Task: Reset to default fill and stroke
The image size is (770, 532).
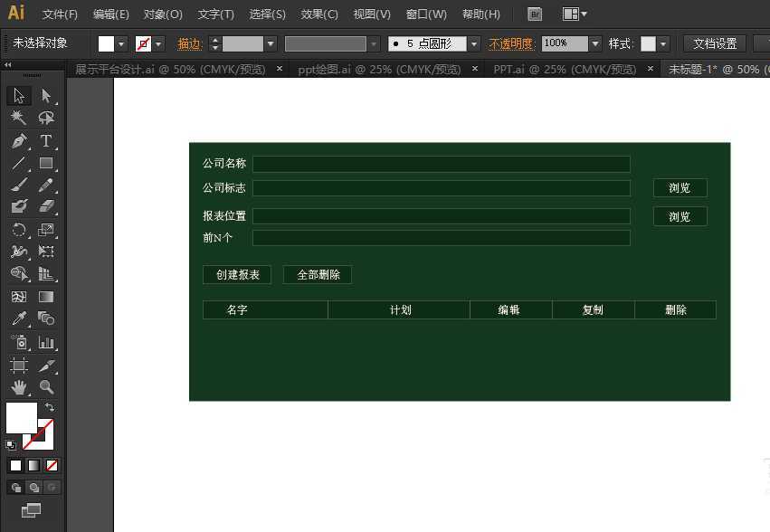Action: [10, 444]
